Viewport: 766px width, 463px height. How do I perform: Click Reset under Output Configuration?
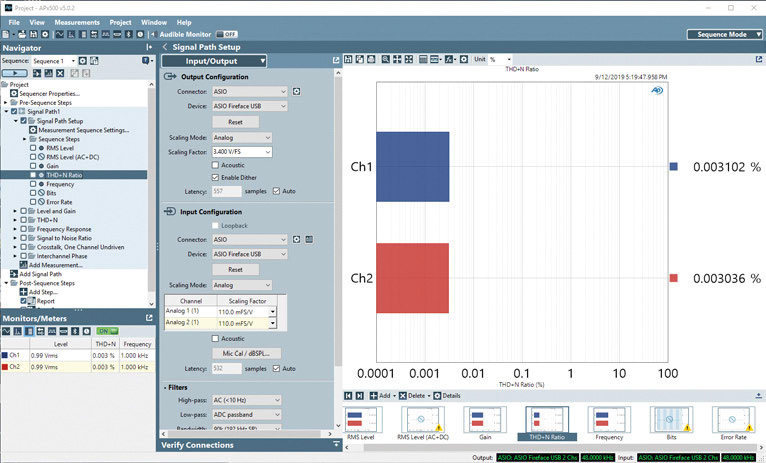coord(235,122)
